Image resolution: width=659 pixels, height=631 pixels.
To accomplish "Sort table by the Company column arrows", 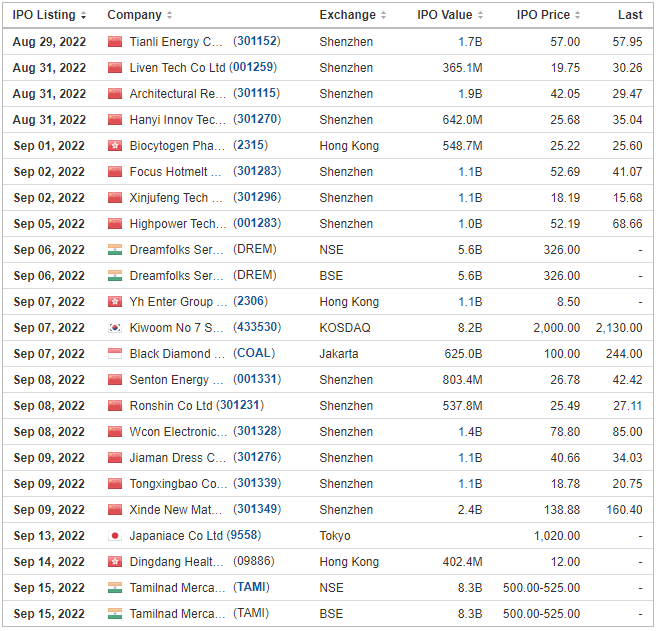I will 169,16.
